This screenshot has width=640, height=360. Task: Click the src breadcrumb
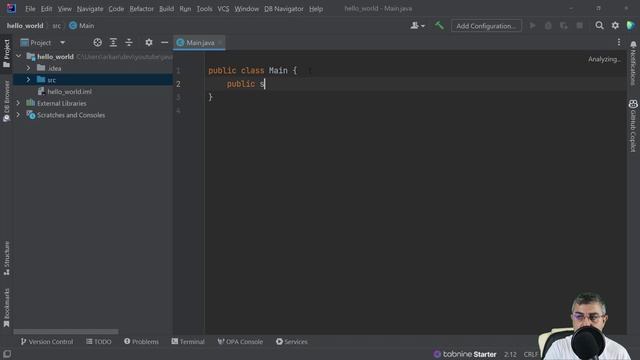tap(56, 26)
